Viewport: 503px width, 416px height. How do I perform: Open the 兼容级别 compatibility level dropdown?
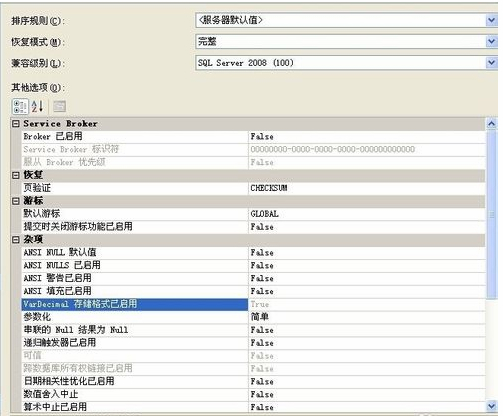[x=491, y=63]
